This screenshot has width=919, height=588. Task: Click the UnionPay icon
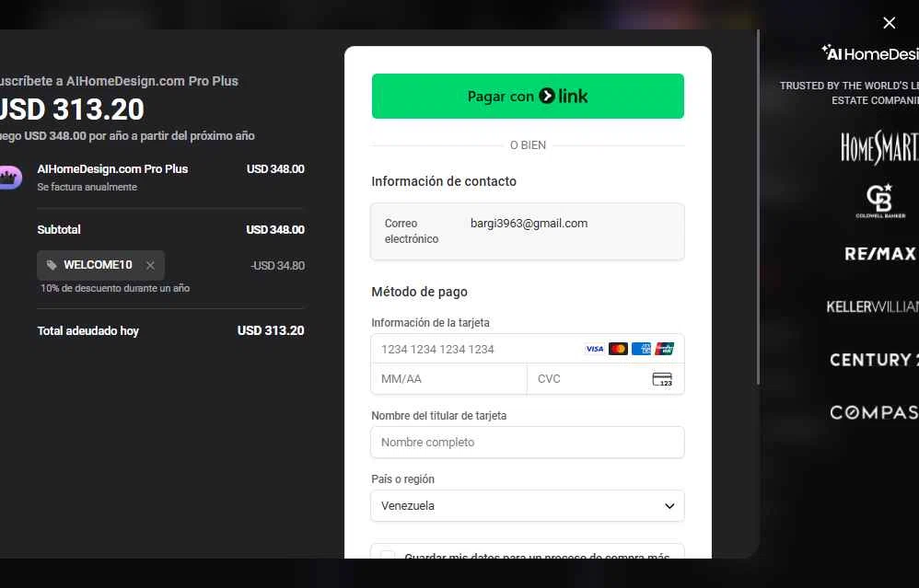664,349
